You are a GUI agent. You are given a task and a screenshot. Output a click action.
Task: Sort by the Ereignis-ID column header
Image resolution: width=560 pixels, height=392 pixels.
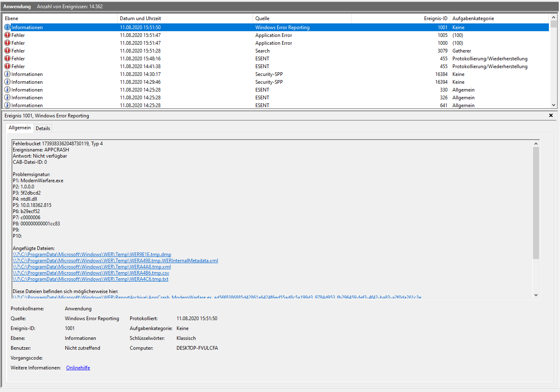(x=400, y=18)
